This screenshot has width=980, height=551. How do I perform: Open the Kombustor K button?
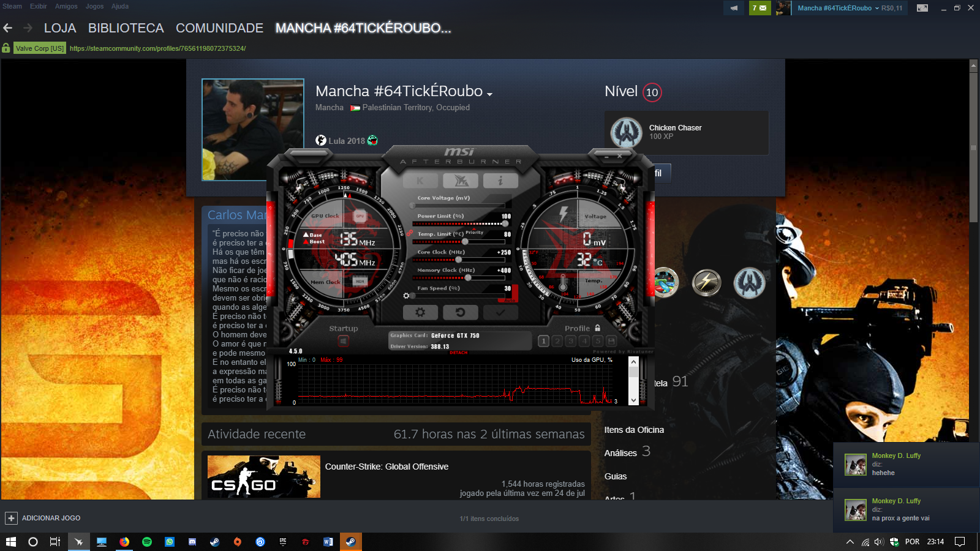[x=420, y=181]
